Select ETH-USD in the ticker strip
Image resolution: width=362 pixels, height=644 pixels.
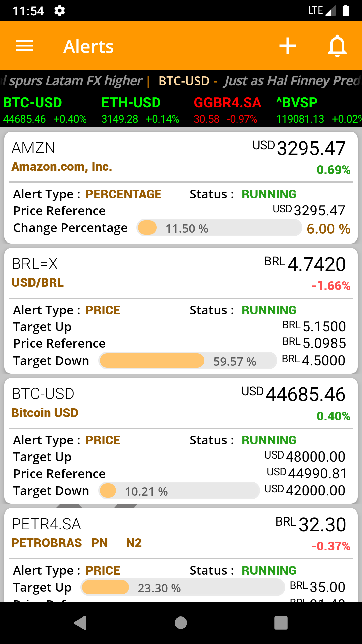(x=140, y=110)
